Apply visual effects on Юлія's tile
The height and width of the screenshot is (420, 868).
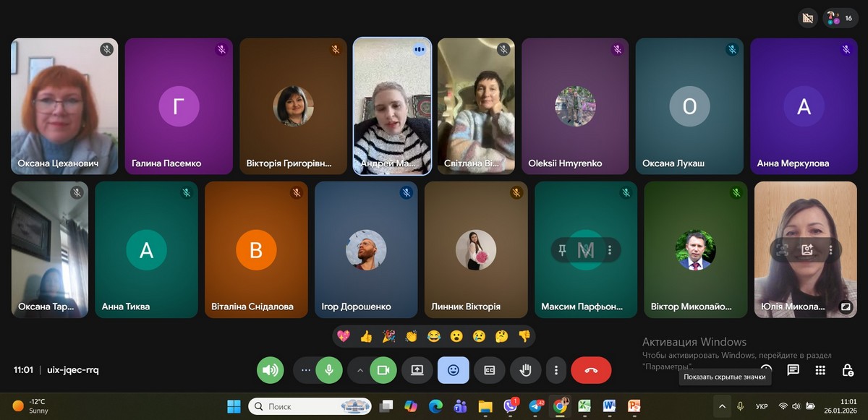click(807, 250)
